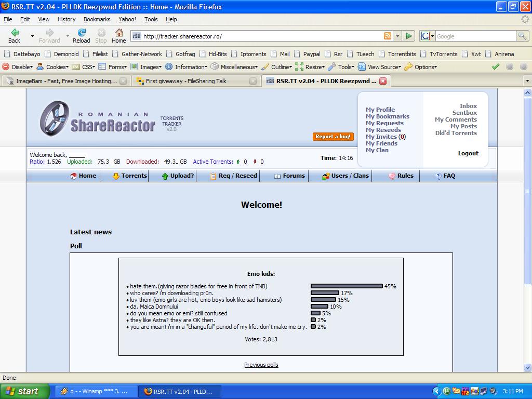Open Firefox Home page button

click(x=119, y=36)
